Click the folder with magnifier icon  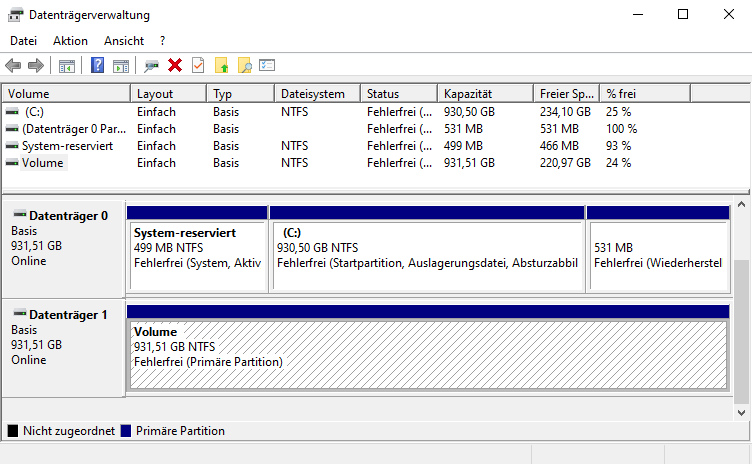(x=245, y=65)
